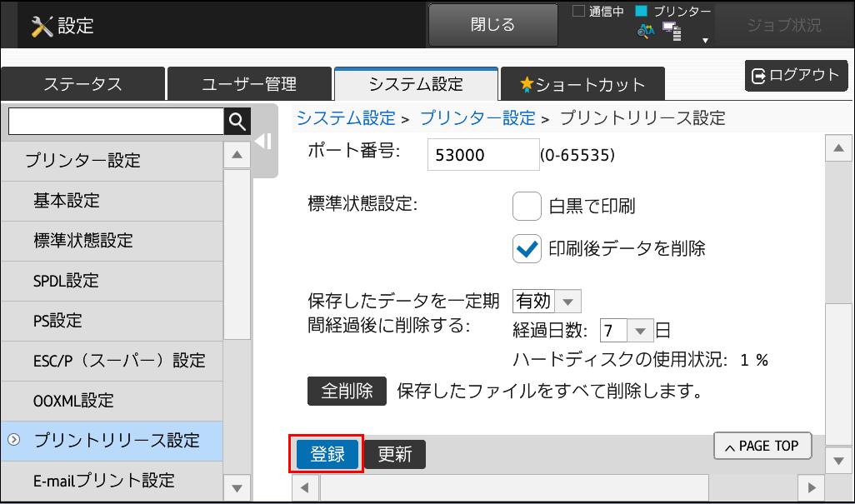The width and height of the screenshot is (855, 504).
Task: Select プリントリリース設定 in sidebar
Action: (x=112, y=441)
